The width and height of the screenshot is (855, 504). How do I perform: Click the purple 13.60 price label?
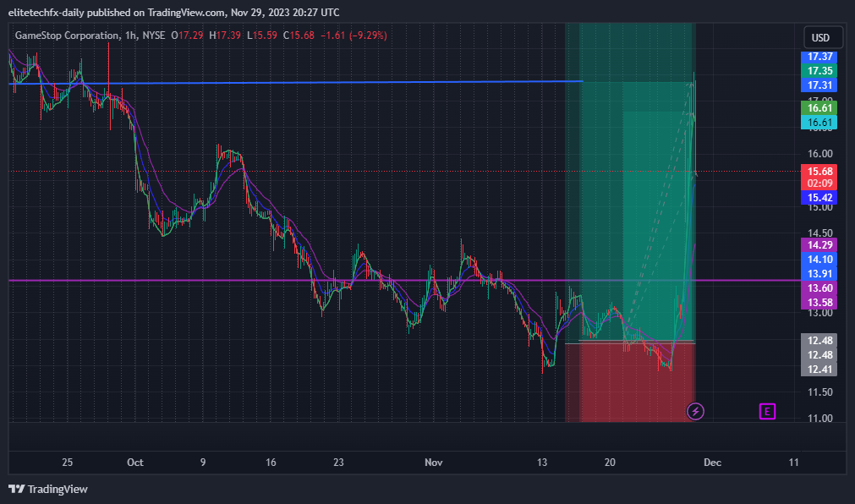pos(819,288)
